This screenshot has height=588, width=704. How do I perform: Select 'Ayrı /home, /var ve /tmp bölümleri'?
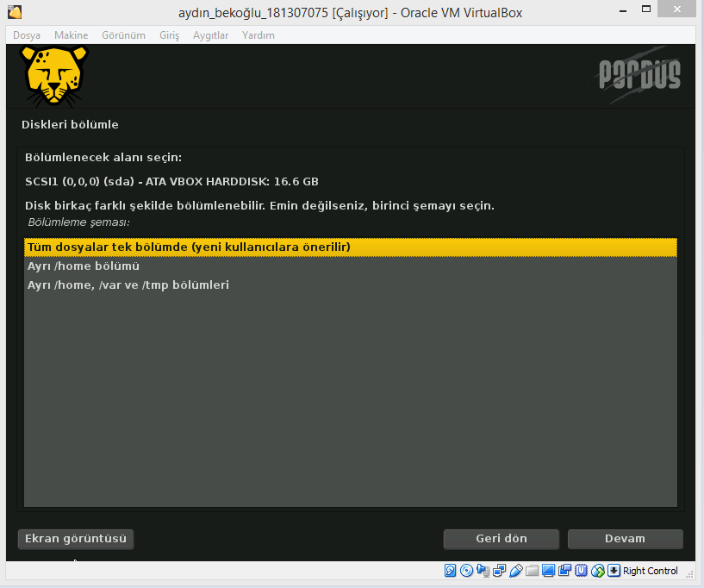pyautogui.click(x=350, y=285)
